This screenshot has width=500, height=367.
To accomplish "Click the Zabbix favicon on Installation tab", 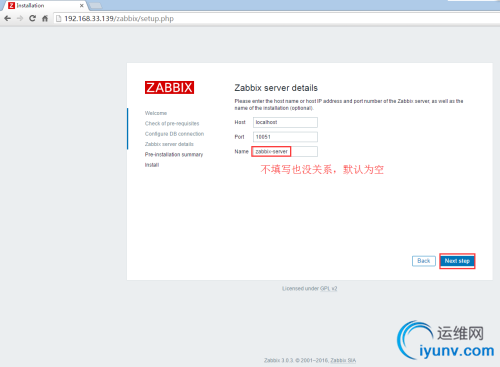I will coord(11,5).
